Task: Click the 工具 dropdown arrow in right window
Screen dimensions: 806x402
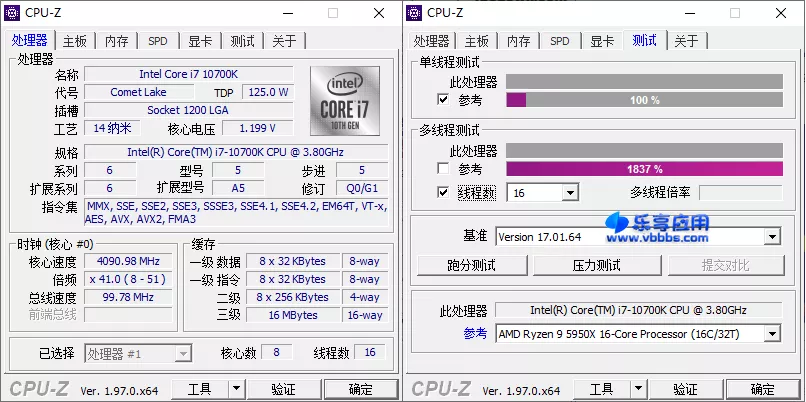Action: 638,389
